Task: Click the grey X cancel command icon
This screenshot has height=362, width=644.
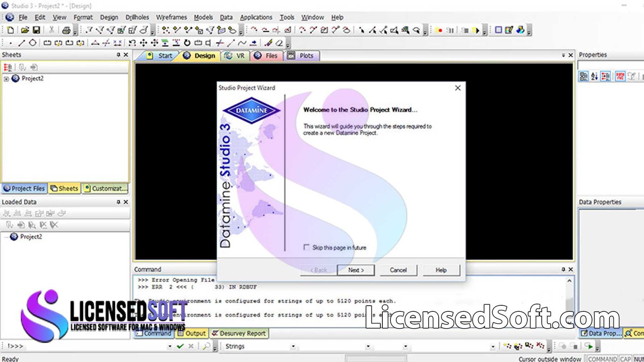Action: coord(191,346)
